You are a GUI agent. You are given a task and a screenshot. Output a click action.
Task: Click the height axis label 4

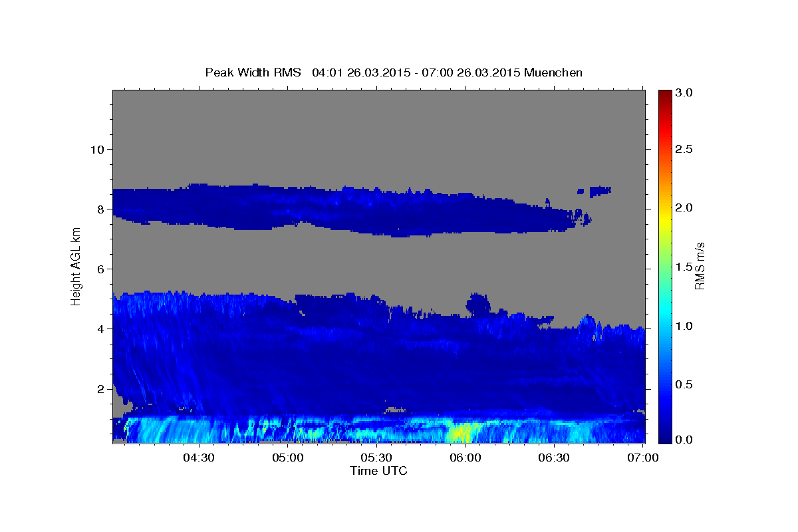click(x=99, y=329)
